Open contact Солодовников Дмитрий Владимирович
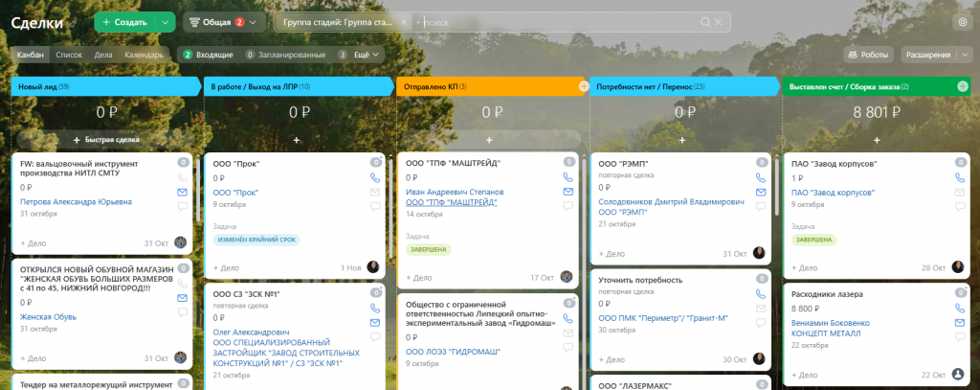The width and height of the screenshot is (980, 390). pos(671,202)
